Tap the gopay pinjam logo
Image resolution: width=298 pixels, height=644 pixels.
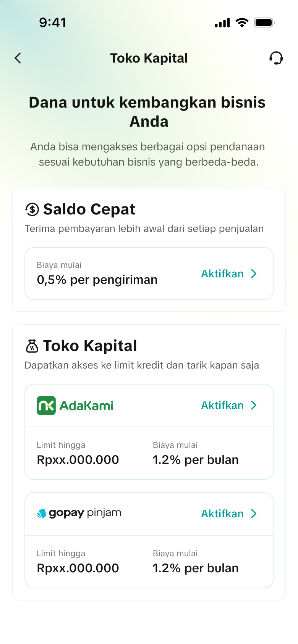[79, 513]
